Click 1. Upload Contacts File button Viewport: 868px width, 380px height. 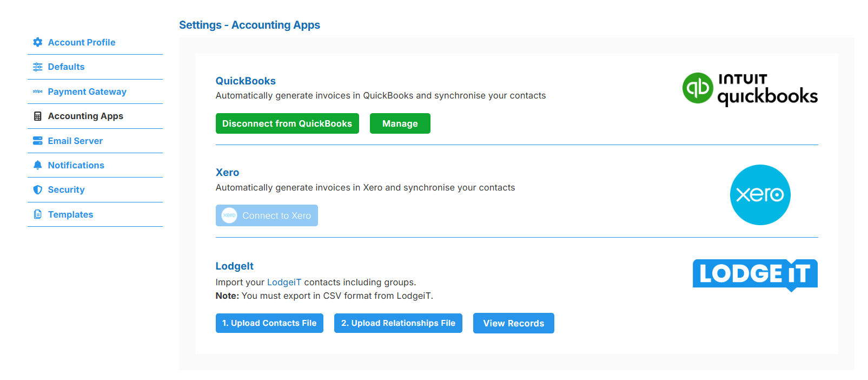coord(269,323)
